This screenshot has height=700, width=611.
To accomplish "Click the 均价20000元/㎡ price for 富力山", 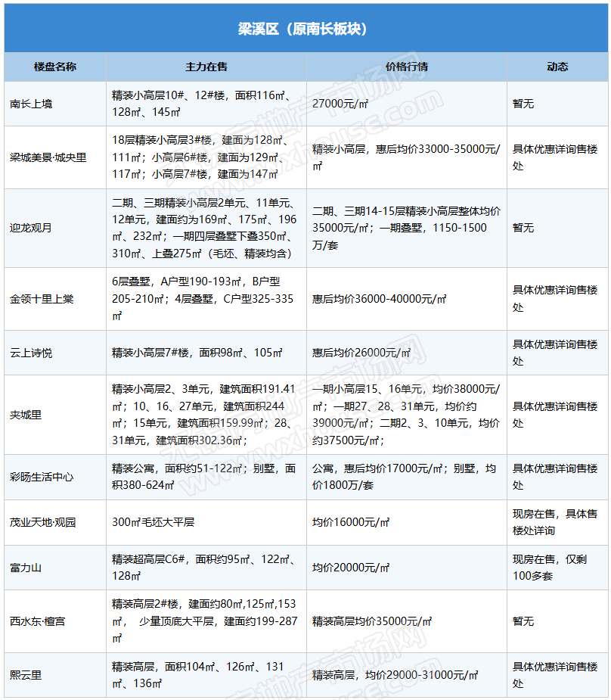I will coord(351,568).
